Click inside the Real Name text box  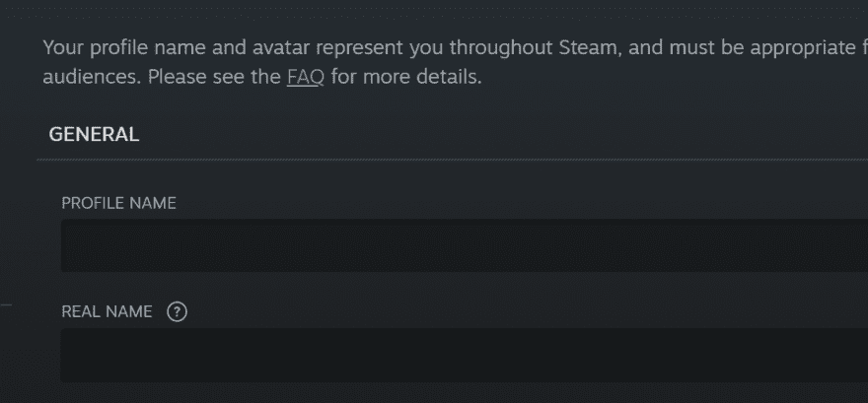tap(464, 355)
